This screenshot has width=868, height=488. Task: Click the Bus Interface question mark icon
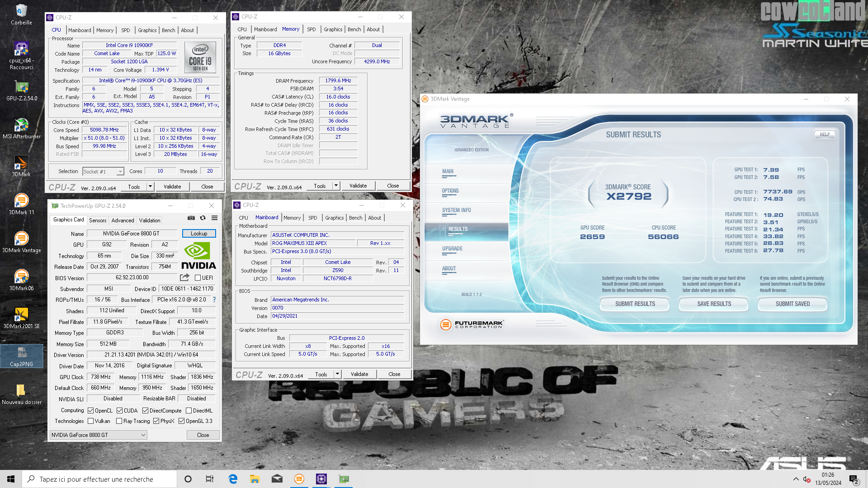tap(214, 300)
